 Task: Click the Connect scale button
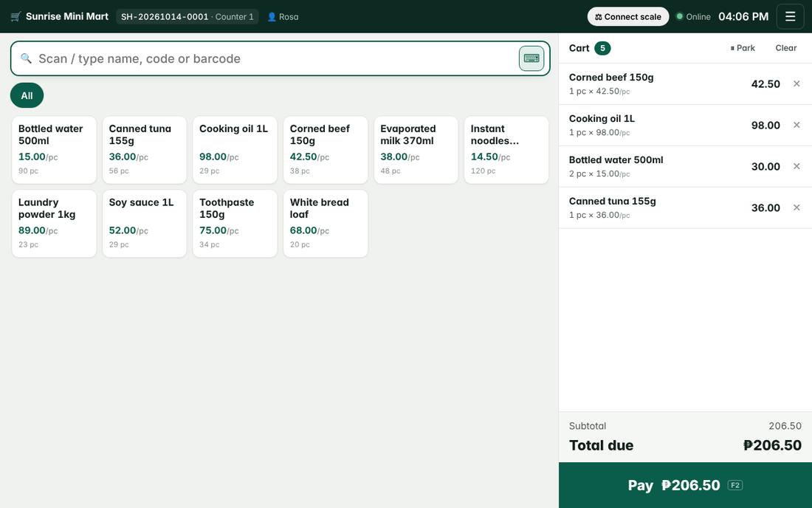coord(627,16)
